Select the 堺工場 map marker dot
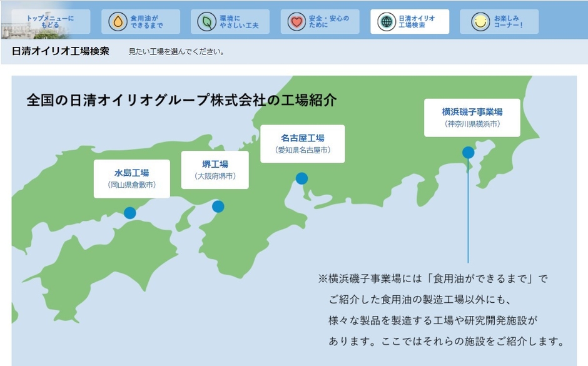 218,206
